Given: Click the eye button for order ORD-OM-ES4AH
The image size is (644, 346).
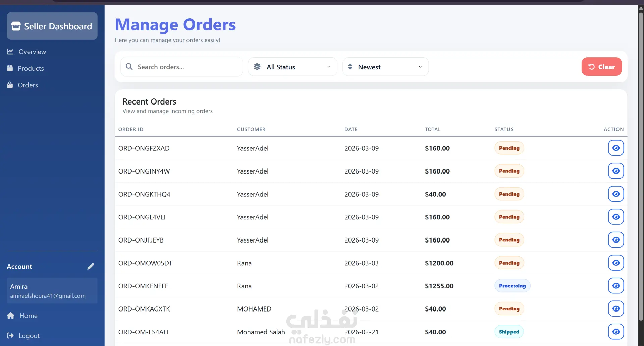Looking at the screenshot, I should point(615,332).
